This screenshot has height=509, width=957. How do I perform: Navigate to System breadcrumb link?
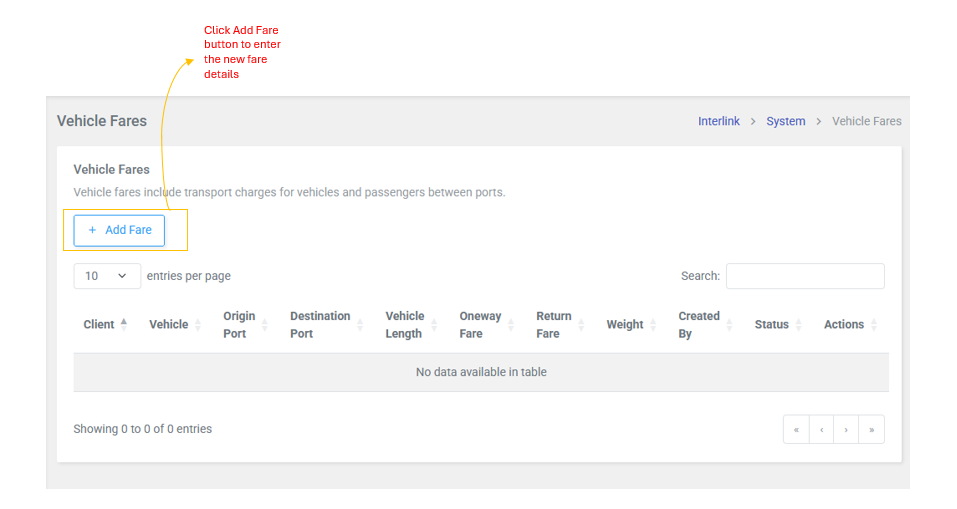tap(785, 121)
